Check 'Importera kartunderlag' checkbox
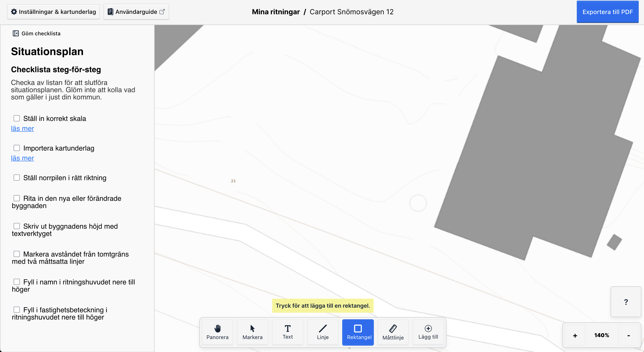This screenshot has width=644, height=352. click(17, 148)
